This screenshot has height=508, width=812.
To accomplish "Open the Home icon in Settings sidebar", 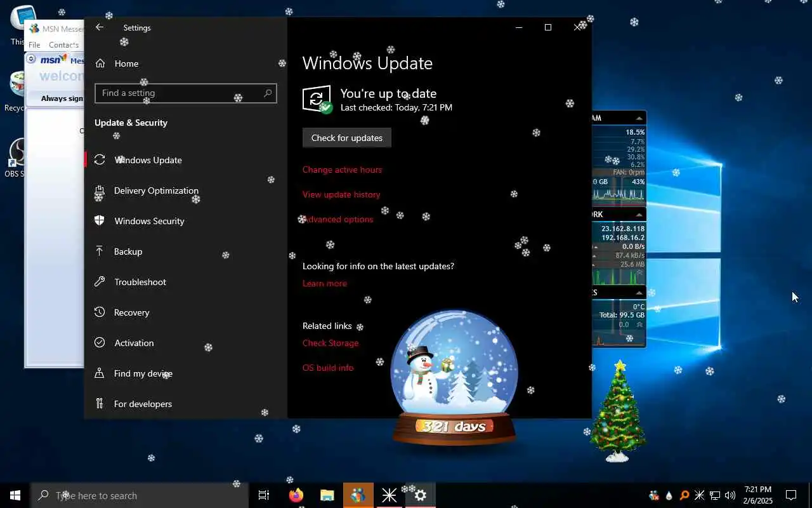I will [100, 63].
